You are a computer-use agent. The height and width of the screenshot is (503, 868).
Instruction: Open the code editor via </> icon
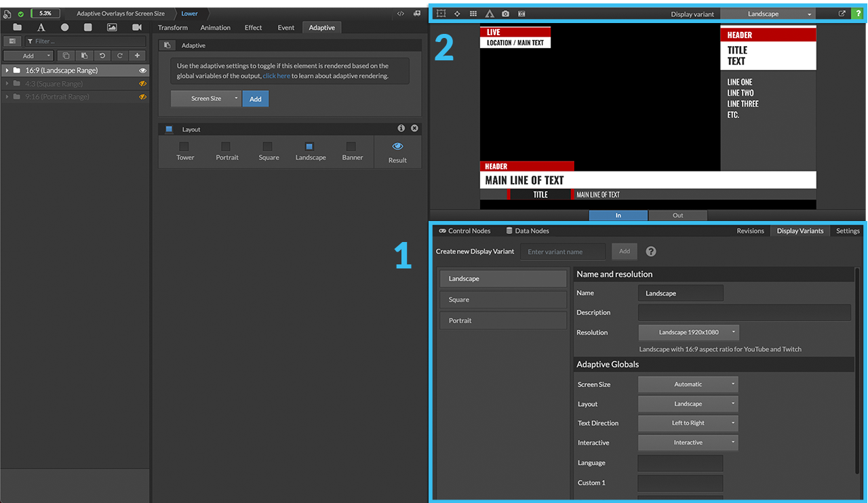(x=401, y=14)
